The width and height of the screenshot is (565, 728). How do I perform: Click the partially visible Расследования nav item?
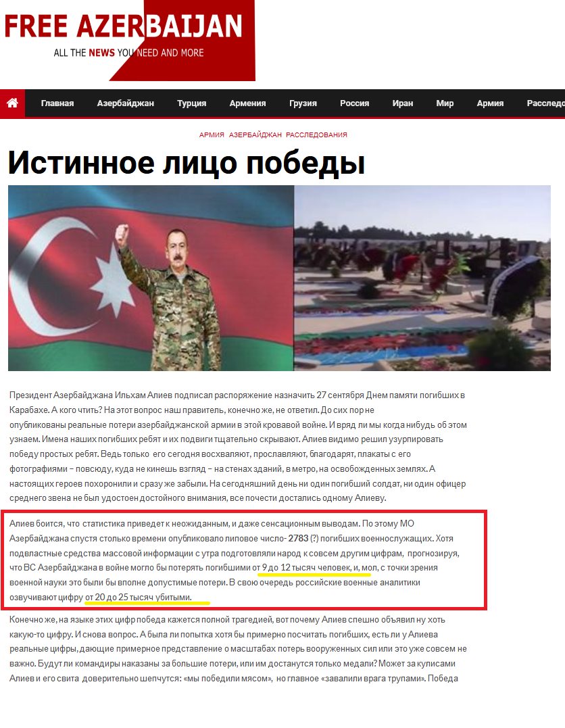click(545, 103)
